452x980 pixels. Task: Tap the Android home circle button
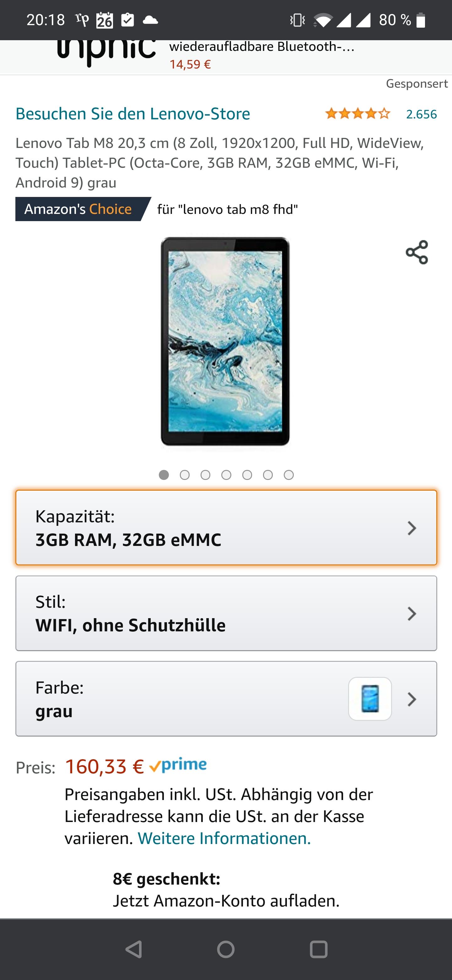pyautogui.click(x=226, y=949)
